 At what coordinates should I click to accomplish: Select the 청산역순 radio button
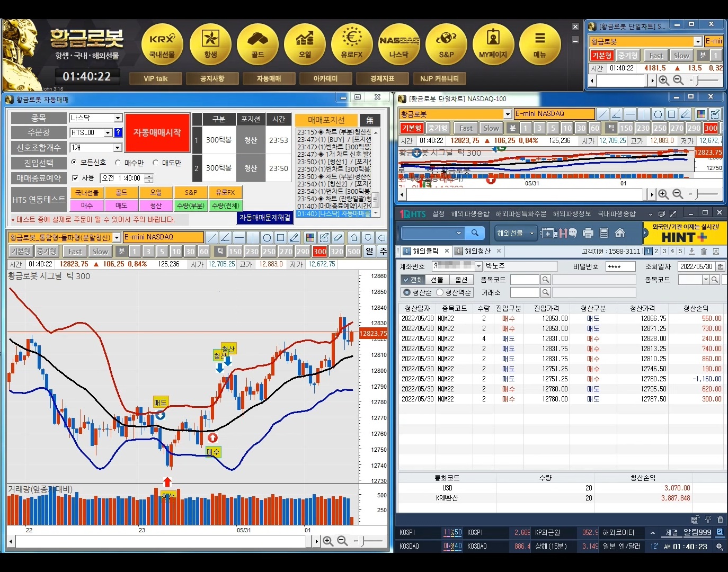[x=440, y=292]
